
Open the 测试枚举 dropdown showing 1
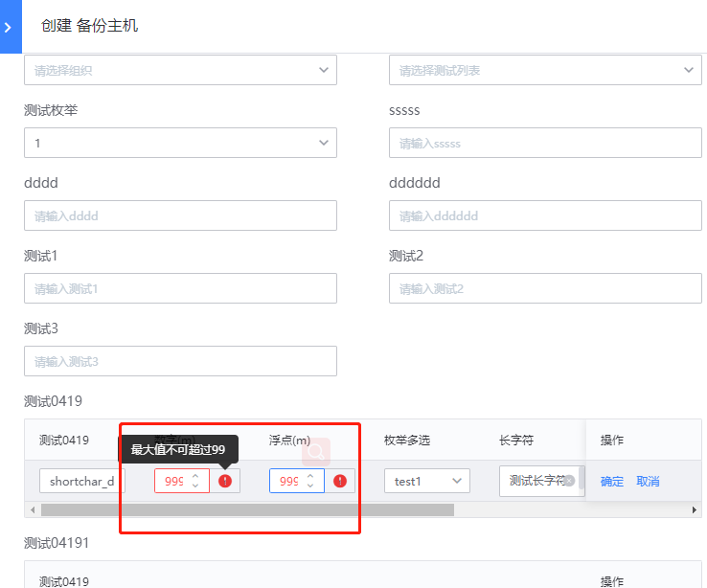[x=180, y=143]
